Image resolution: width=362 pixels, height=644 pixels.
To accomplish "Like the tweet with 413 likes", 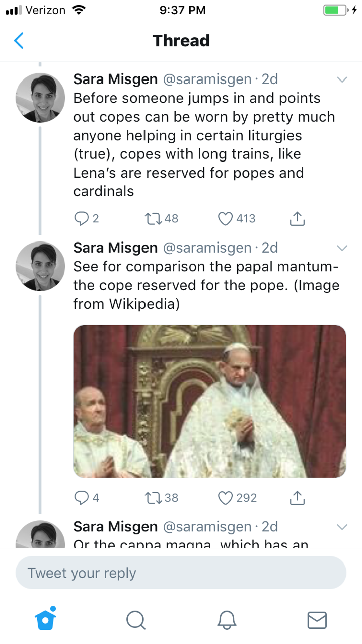I will click(225, 218).
